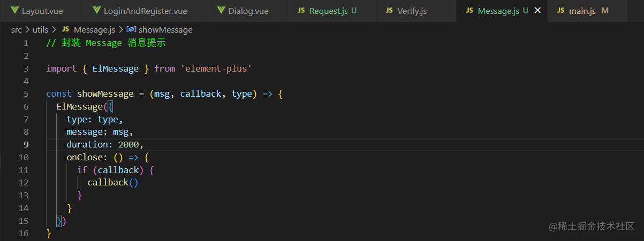Click the JS icon on the Request.js tab
This screenshot has height=241, width=644.
[301, 11]
